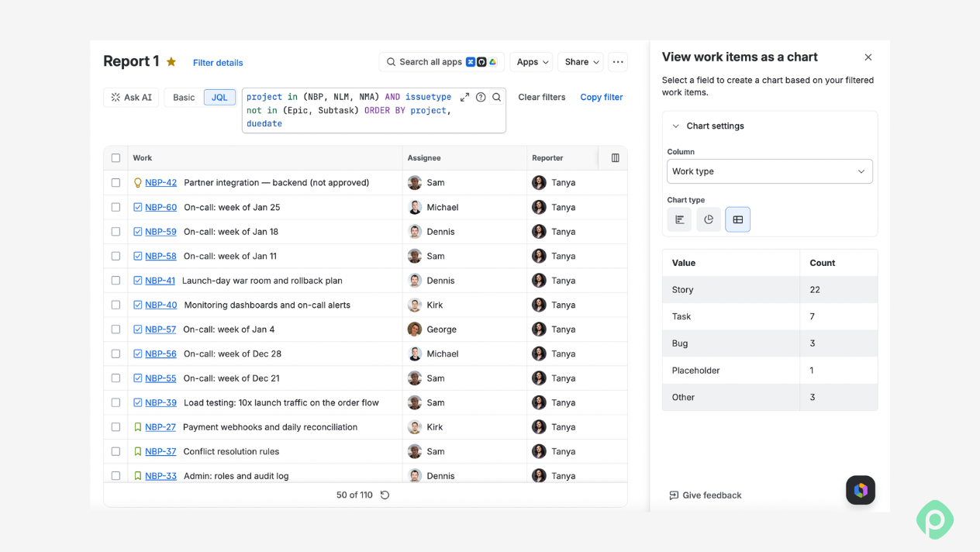Open work item NBP-33

(160, 476)
